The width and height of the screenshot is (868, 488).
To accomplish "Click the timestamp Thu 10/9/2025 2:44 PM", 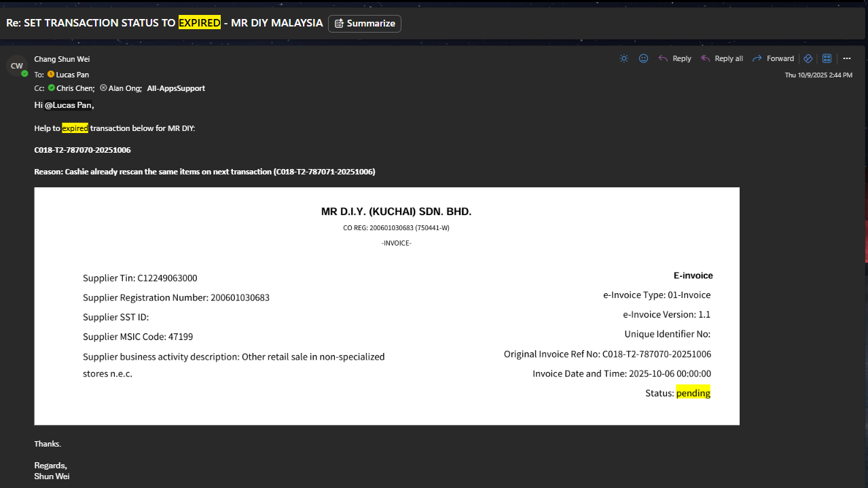I will click(x=818, y=75).
